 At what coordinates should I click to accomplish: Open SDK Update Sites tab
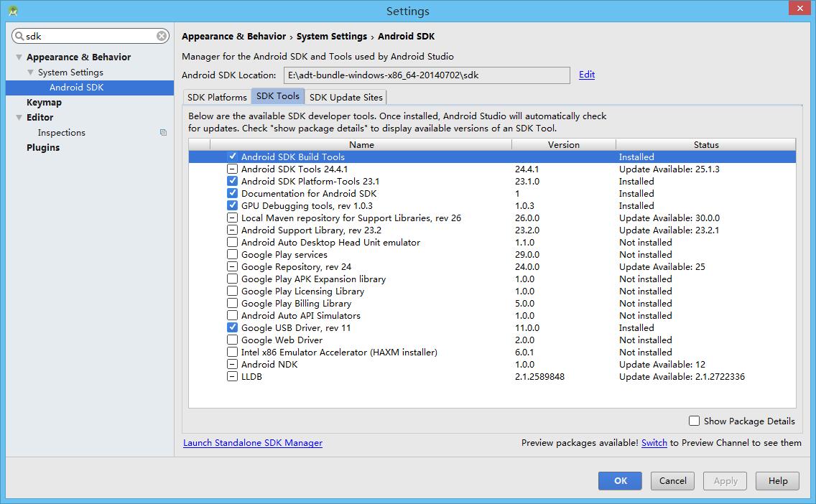346,97
